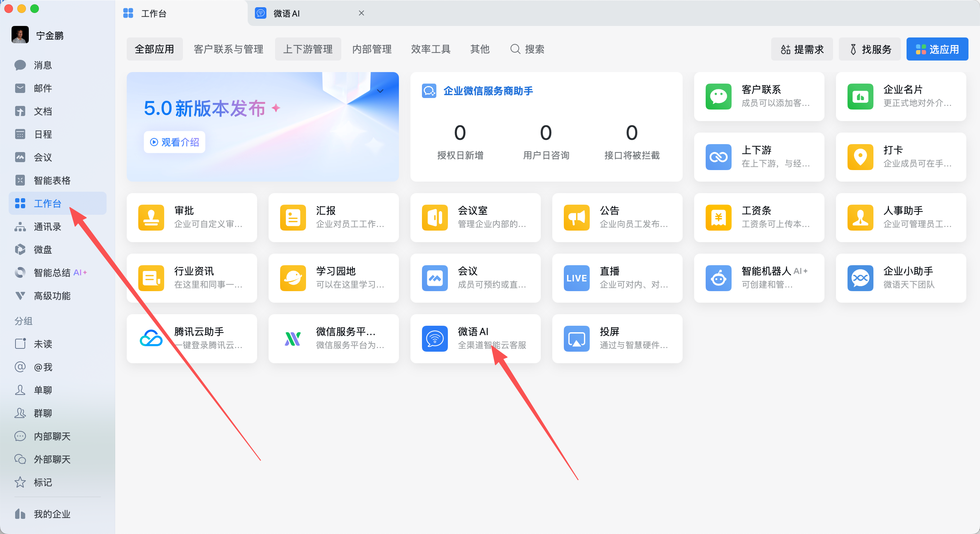This screenshot has width=980, height=534.
Task: Select 工作台 workbench in sidebar
Action: pyautogui.click(x=58, y=203)
